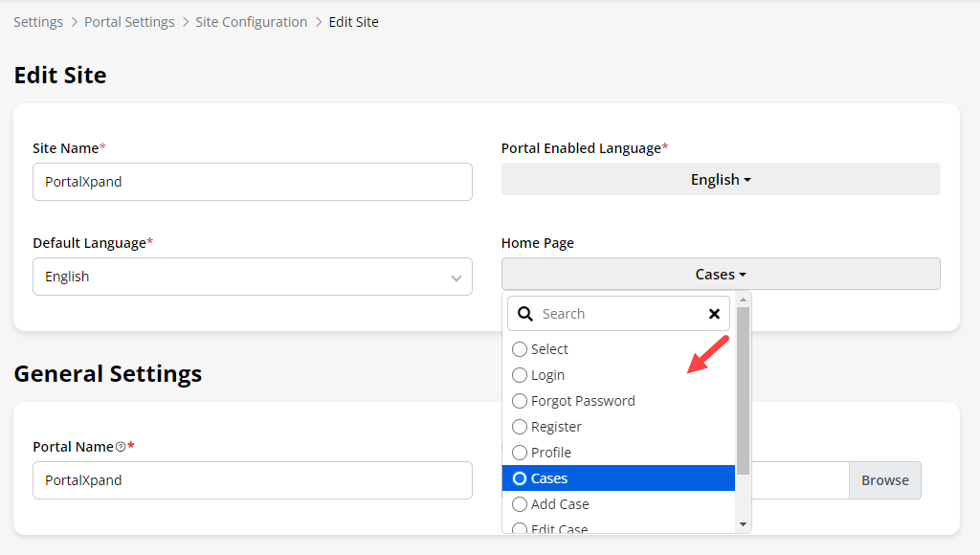Collapse the Home Page Cases dropdown
Viewport: 980px width, 555px height.
point(721,274)
